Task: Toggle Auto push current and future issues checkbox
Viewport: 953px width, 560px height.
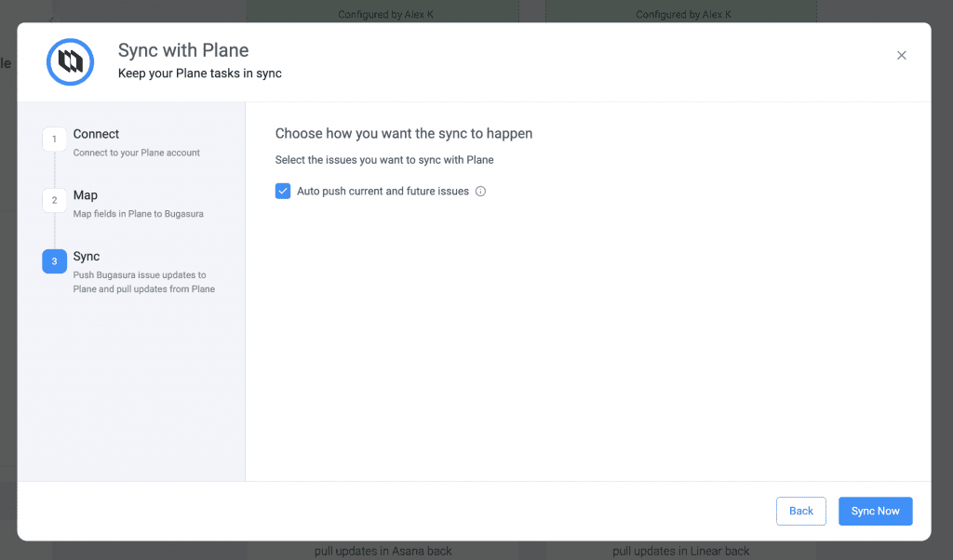Action: click(283, 192)
